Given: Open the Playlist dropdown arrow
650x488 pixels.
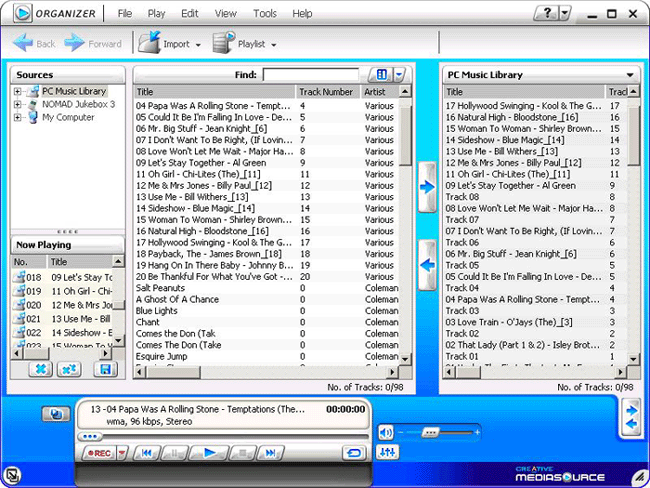Looking at the screenshot, I should [x=274, y=45].
